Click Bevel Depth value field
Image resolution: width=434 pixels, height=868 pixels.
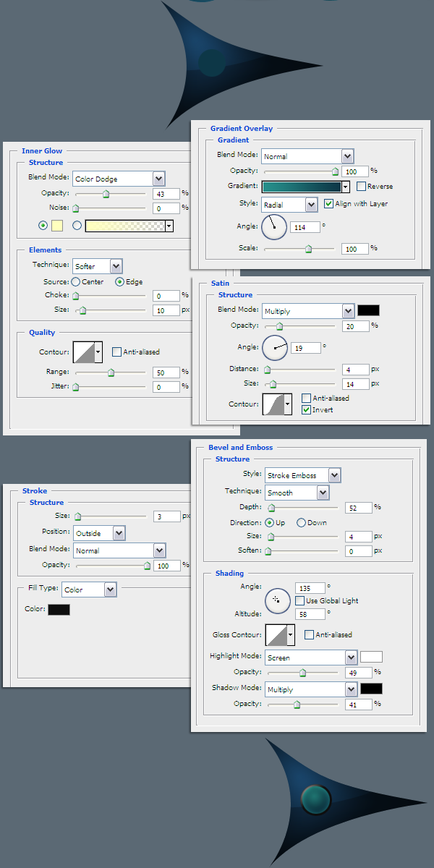(359, 508)
